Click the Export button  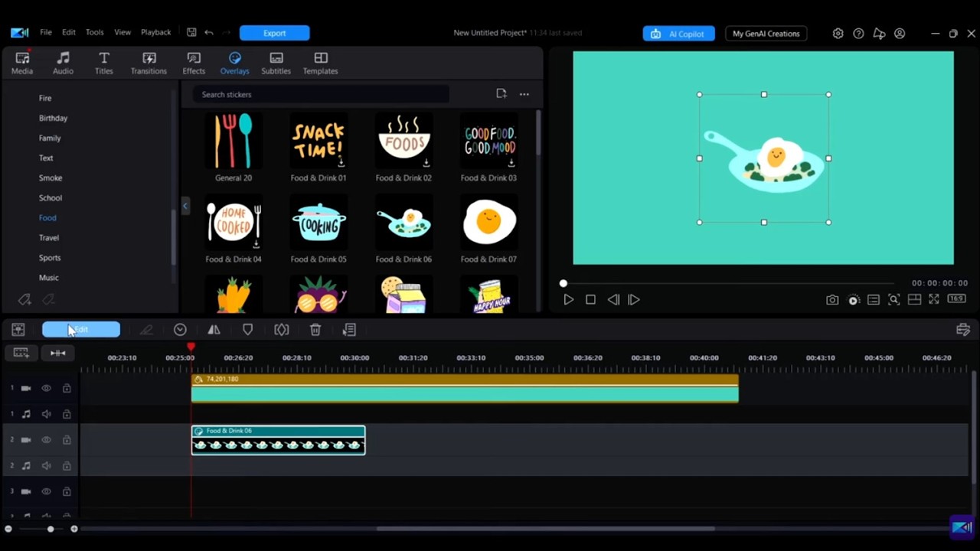274,33
